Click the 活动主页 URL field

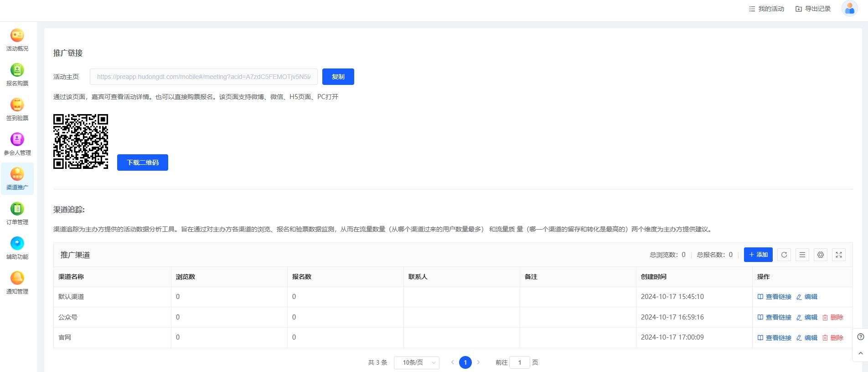pos(204,77)
